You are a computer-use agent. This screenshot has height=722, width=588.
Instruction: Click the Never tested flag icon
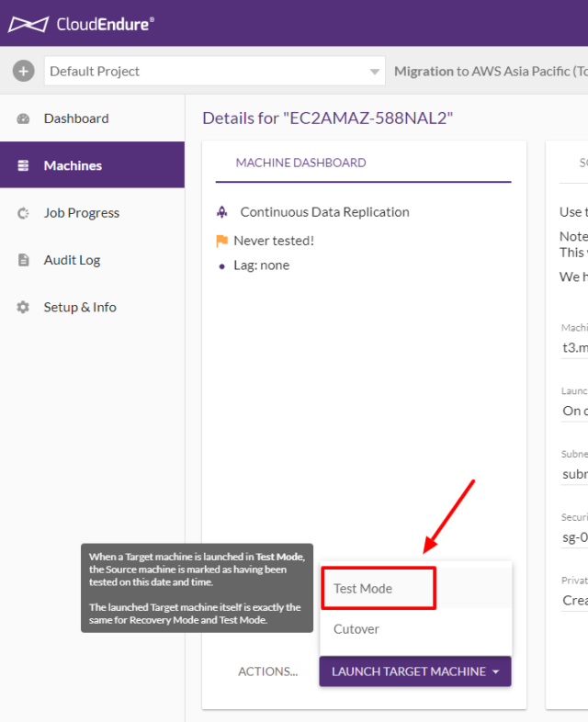point(221,241)
